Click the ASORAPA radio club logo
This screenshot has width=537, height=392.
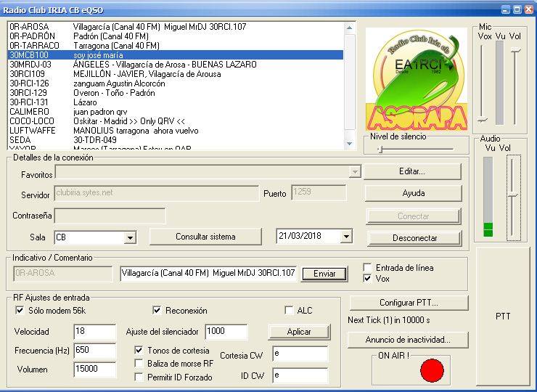417,78
